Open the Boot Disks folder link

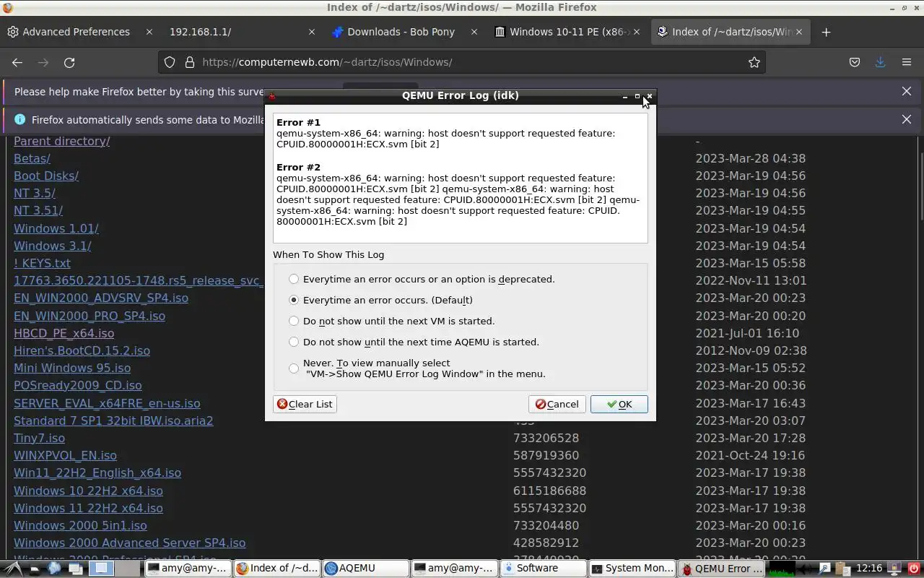pyautogui.click(x=46, y=176)
